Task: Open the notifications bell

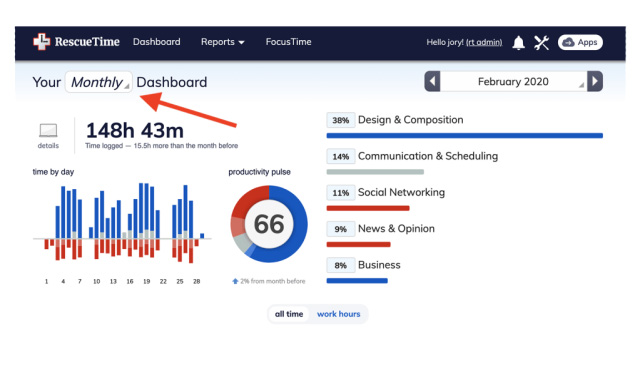Action: click(518, 42)
